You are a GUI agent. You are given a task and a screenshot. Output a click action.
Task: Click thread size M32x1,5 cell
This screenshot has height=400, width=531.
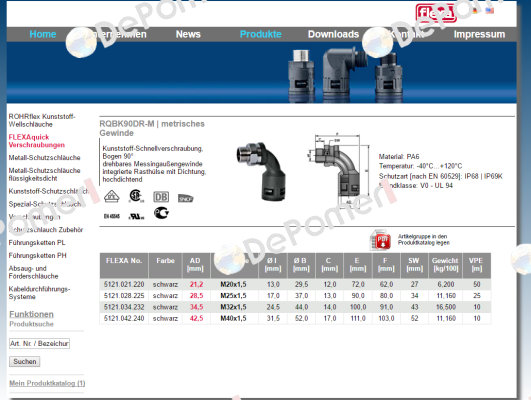[233, 307]
